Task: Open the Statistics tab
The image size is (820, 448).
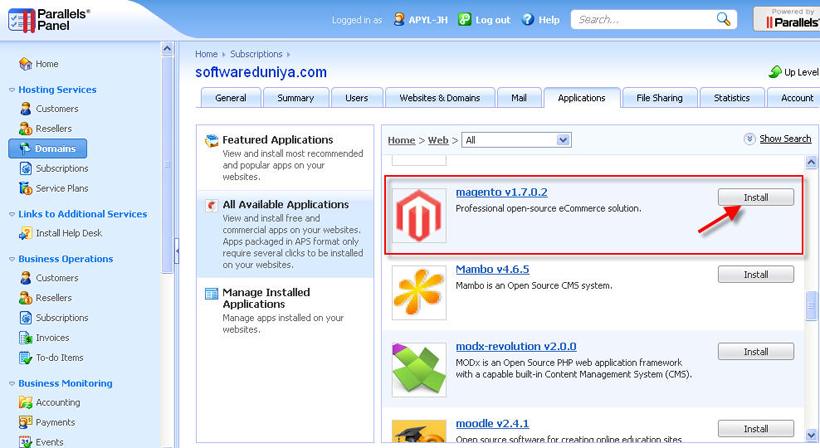Action: click(x=732, y=98)
